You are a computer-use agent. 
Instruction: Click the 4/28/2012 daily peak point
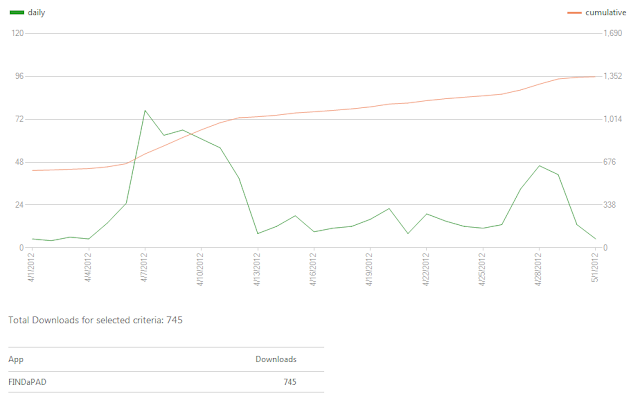[x=539, y=166]
